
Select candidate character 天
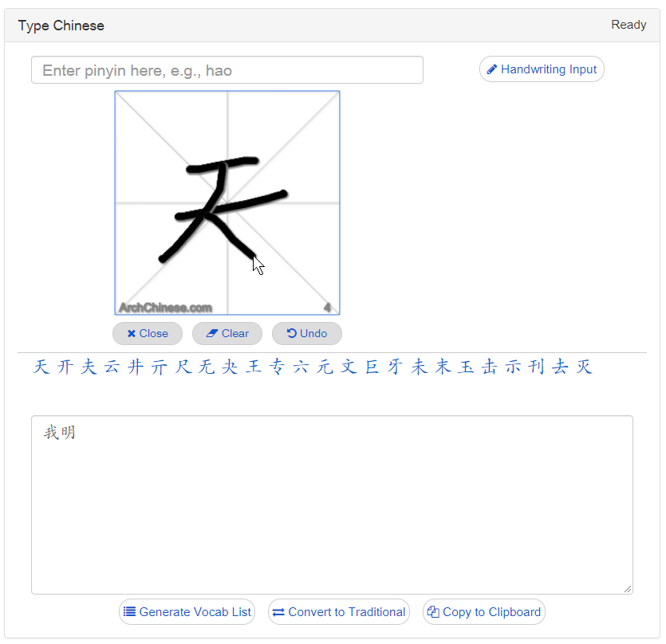point(41,367)
